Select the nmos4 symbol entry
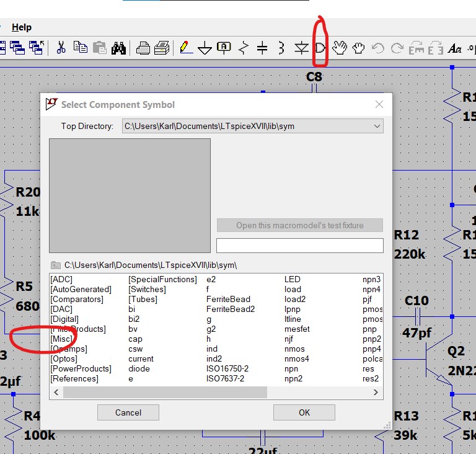The image size is (476, 454). coord(297,358)
